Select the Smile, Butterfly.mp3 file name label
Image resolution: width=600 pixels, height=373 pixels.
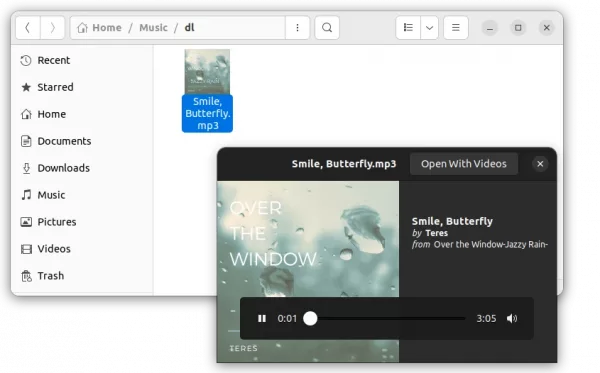click(207, 114)
